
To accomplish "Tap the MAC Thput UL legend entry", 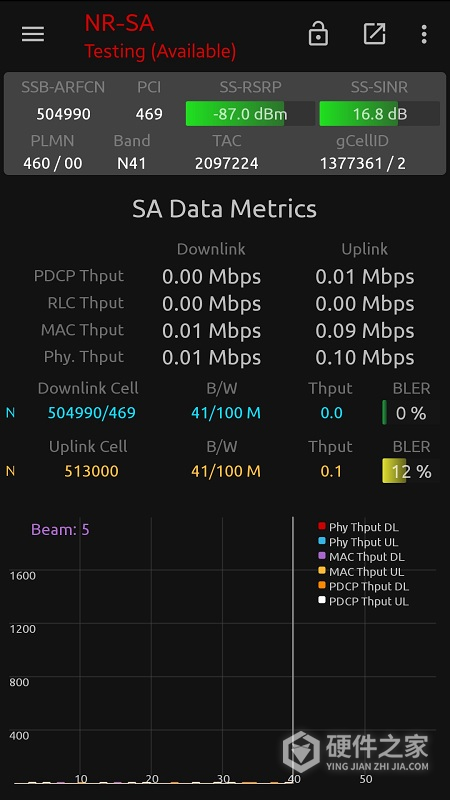I will [361, 571].
